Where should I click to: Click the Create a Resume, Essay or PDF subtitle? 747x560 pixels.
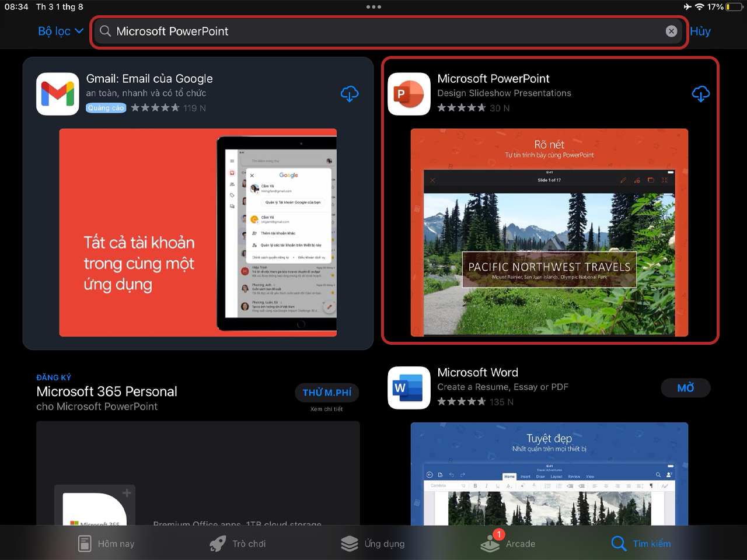tap(502, 387)
